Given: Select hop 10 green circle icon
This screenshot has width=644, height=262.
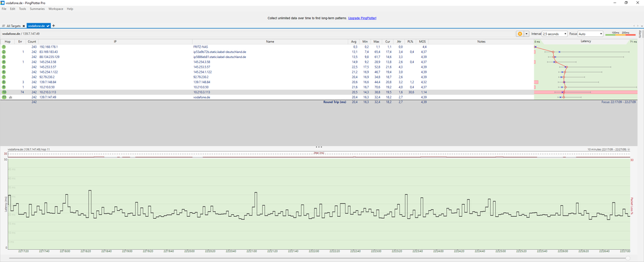Looking at the screenshot, I should (4, 92).
